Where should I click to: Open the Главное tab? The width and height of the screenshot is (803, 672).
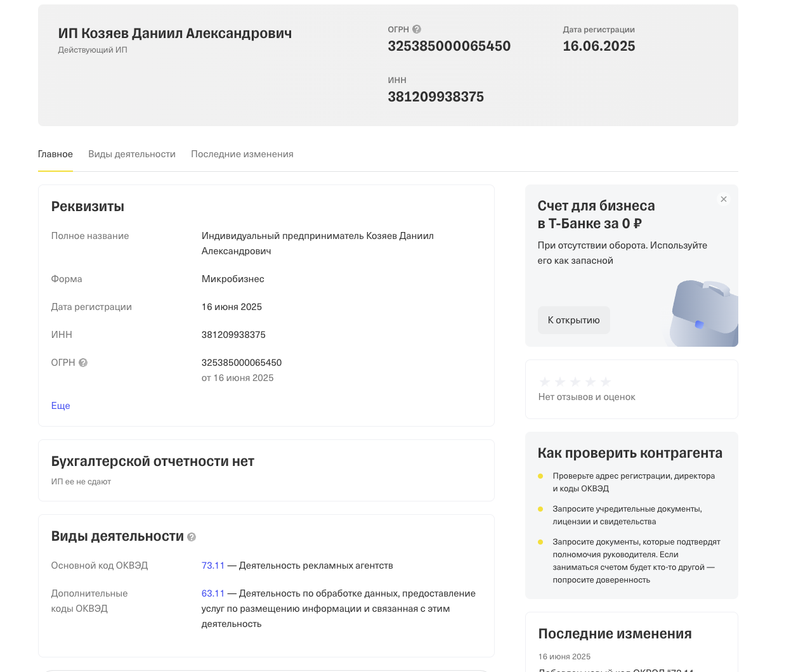coord(55,154)
